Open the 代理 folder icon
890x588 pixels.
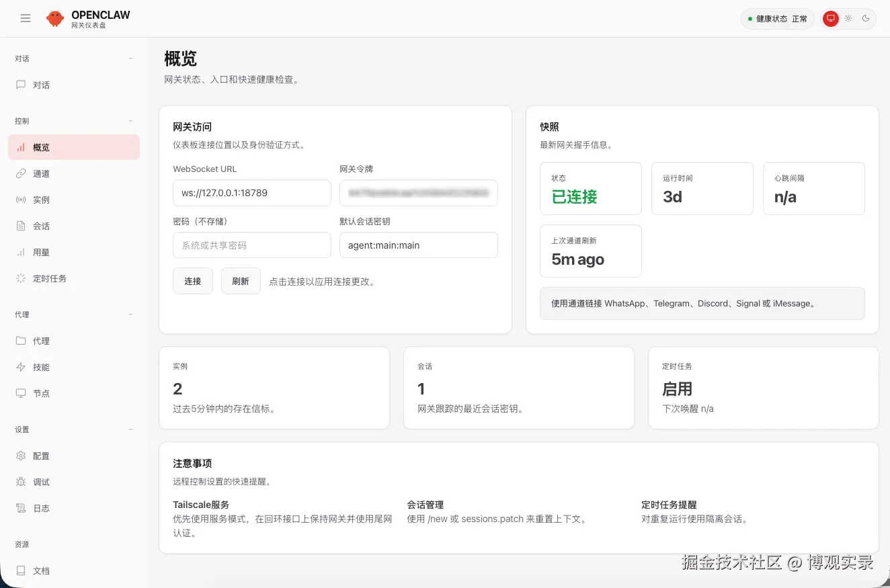pyautogui.click(x=21, y=341)
